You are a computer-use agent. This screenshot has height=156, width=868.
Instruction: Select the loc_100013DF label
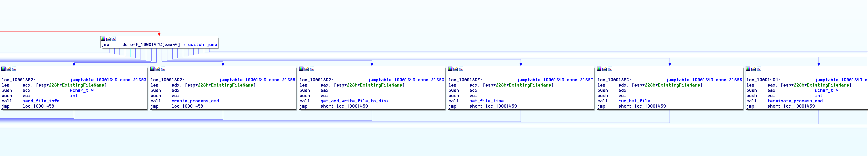(465, 80)
